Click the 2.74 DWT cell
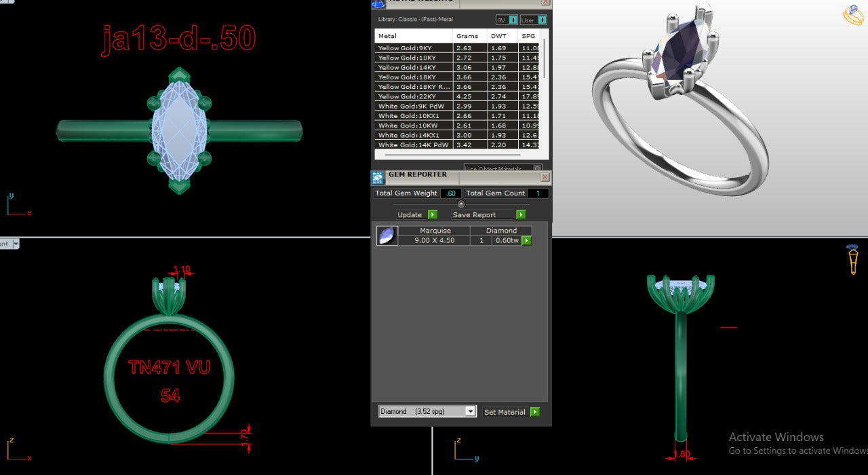The image size is (868, 475). pyautogui.click(x=502, y=96)
